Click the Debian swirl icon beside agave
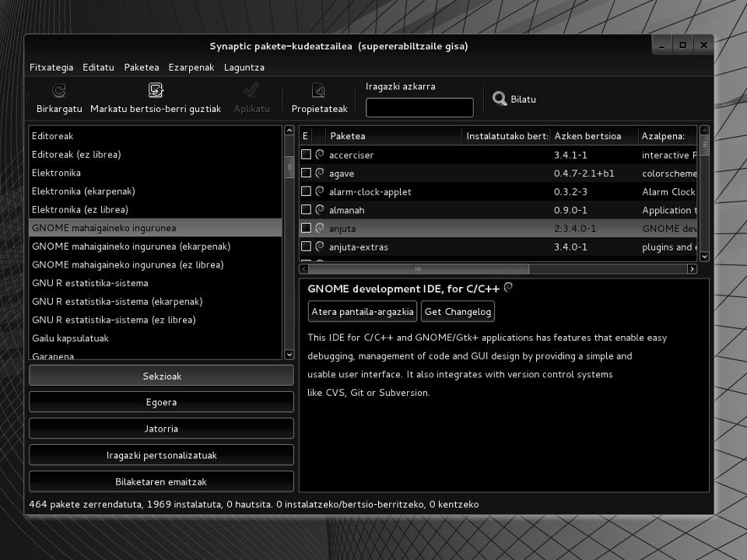The width and height of the screenshot is (747, 560). (x=320, y=173)
